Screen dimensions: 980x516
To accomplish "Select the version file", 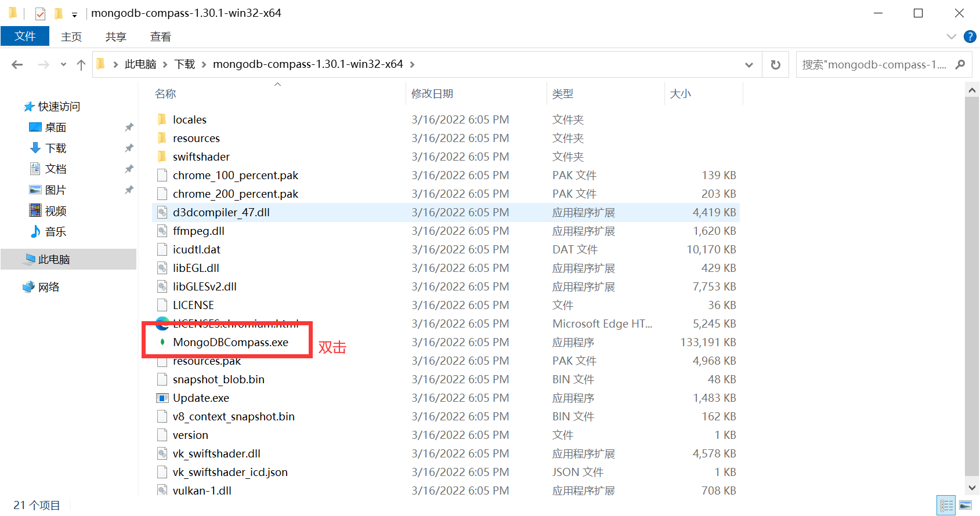I will (x=190, y=435).
